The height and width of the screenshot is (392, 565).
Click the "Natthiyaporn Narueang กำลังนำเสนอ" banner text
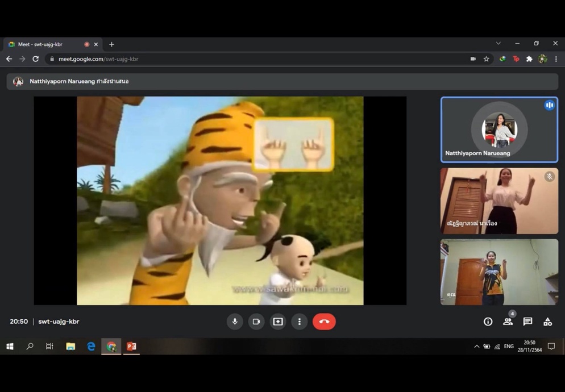tap(79, 81)
